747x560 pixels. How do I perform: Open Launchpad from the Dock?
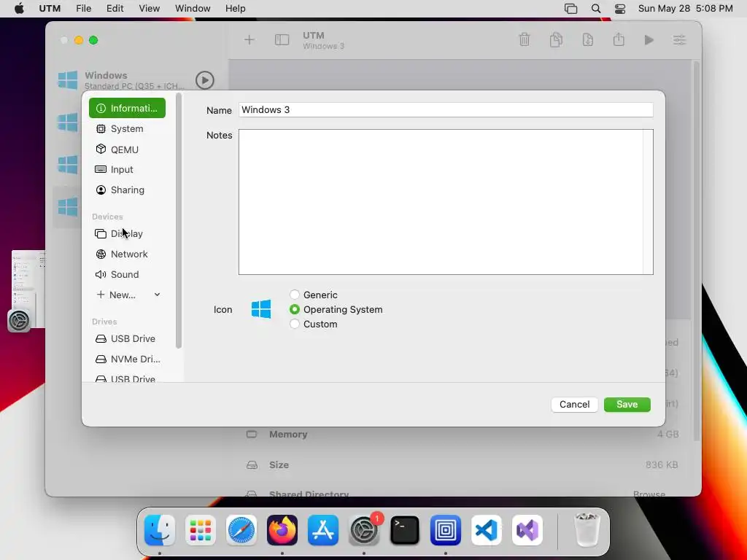point(201,530)
